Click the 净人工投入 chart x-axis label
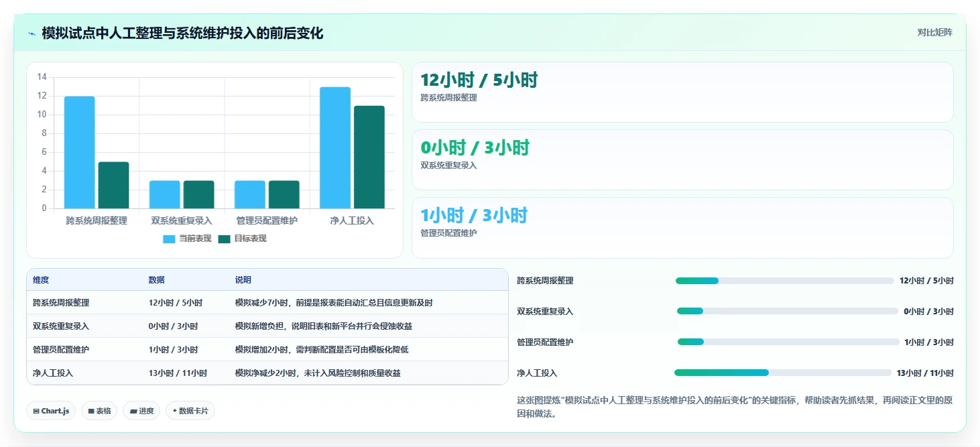The width and height of the screenshot is (980, 447). click(x=352, y=220)
